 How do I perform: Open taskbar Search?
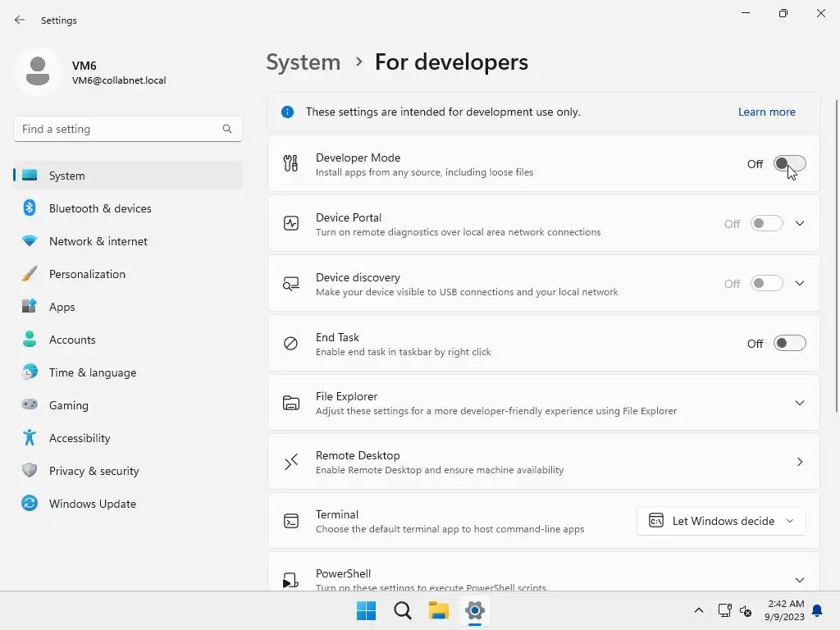click(402, 610)
